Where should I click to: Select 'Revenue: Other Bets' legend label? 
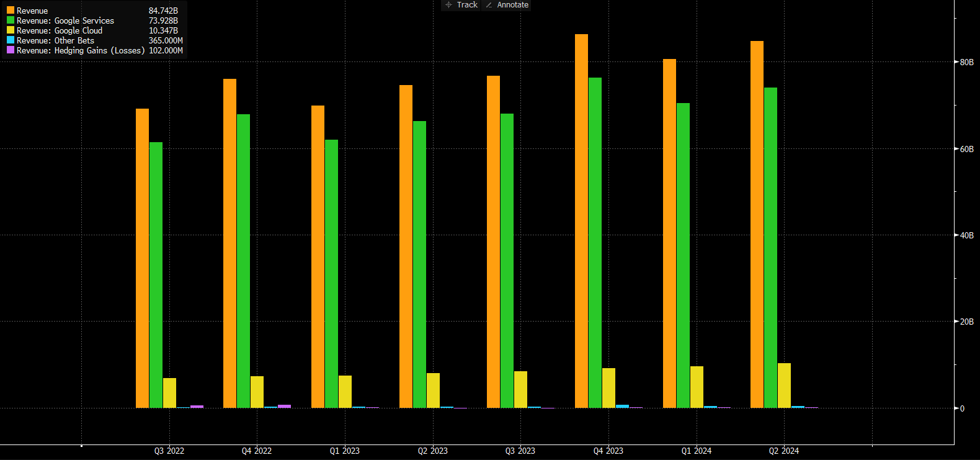click(55, 40)
